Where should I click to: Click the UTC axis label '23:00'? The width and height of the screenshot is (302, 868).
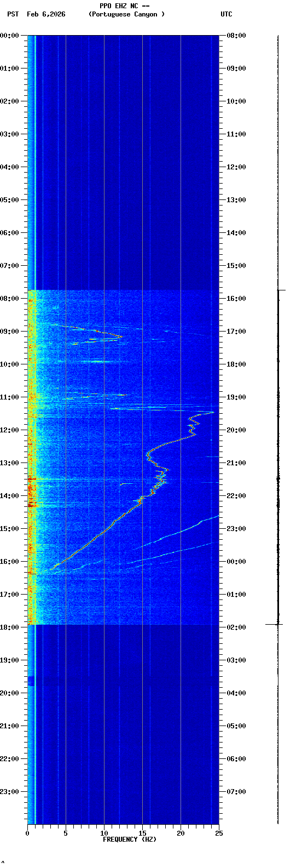pyautogui.click(x=236, y=529)
